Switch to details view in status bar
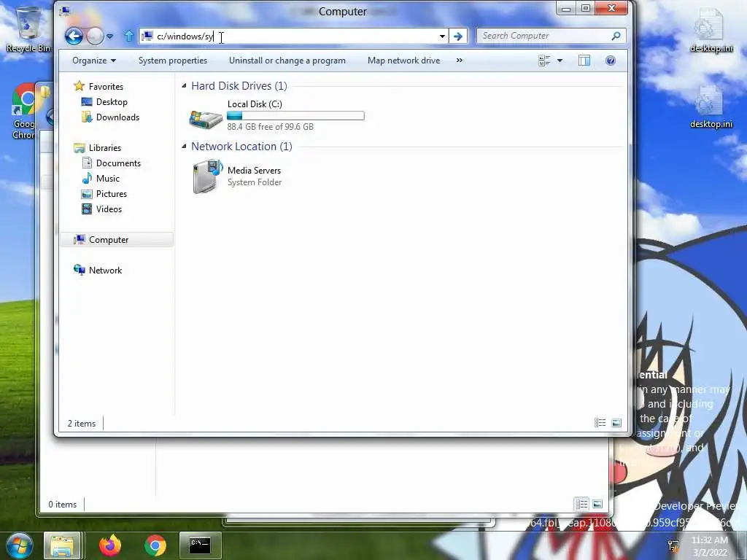The width and height of the screenshot is (747, 560). 600,423
